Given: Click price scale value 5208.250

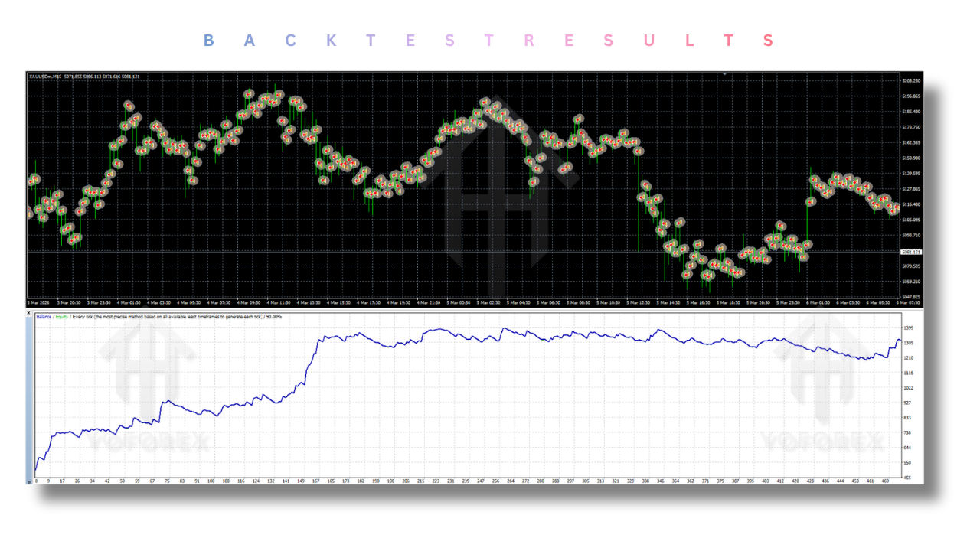Looking at the screenshot, I should (911, 80).
